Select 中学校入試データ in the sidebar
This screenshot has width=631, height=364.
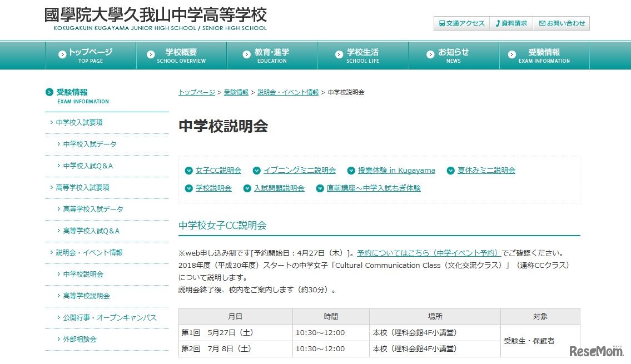[90, 144]
